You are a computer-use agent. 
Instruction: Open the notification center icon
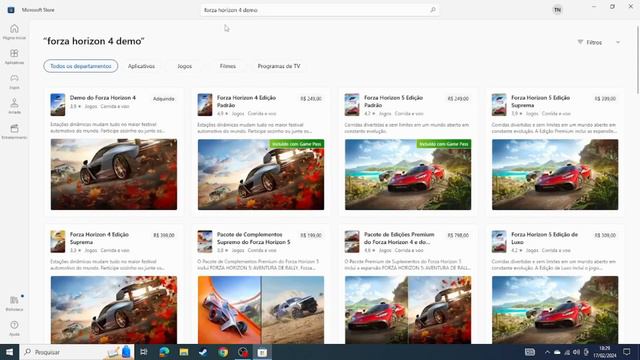point(627,352)
